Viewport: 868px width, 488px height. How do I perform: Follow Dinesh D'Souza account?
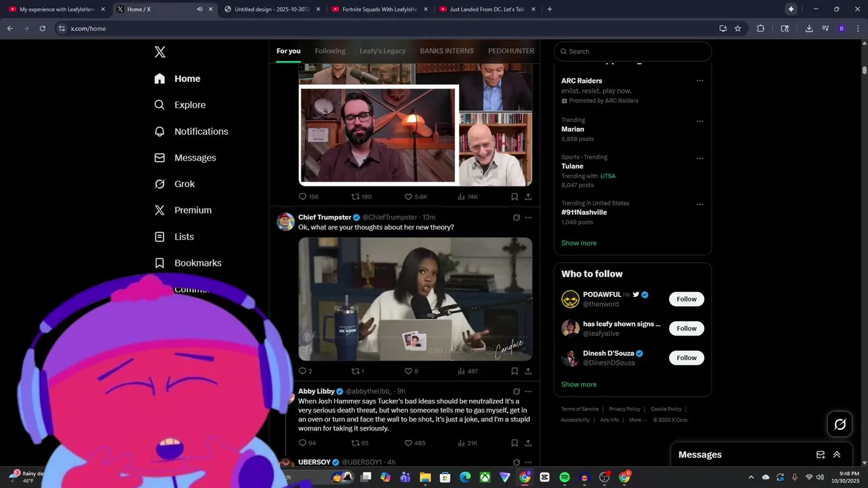tap(686, 358)
